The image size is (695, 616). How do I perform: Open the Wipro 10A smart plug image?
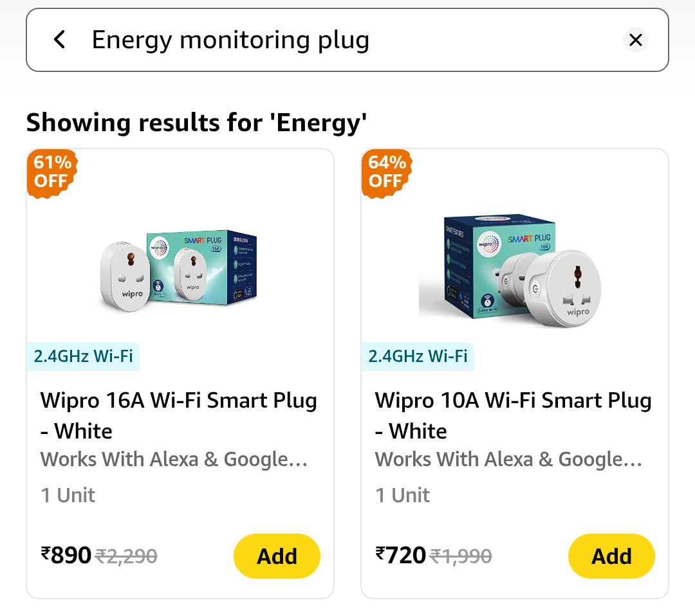(x=514, y=268)
